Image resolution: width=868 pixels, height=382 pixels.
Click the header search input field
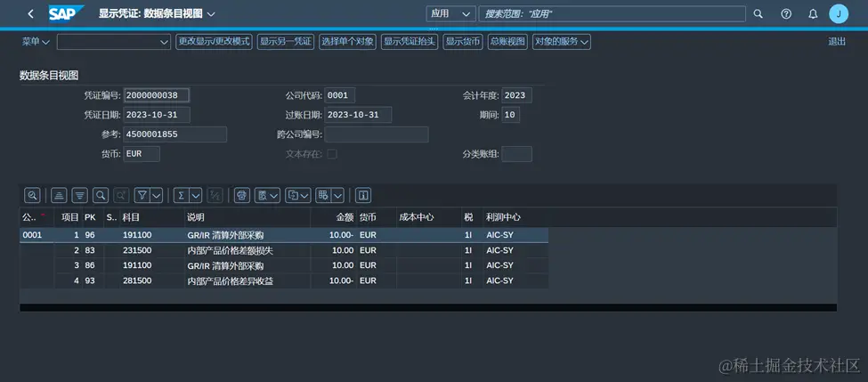[612, 14]
